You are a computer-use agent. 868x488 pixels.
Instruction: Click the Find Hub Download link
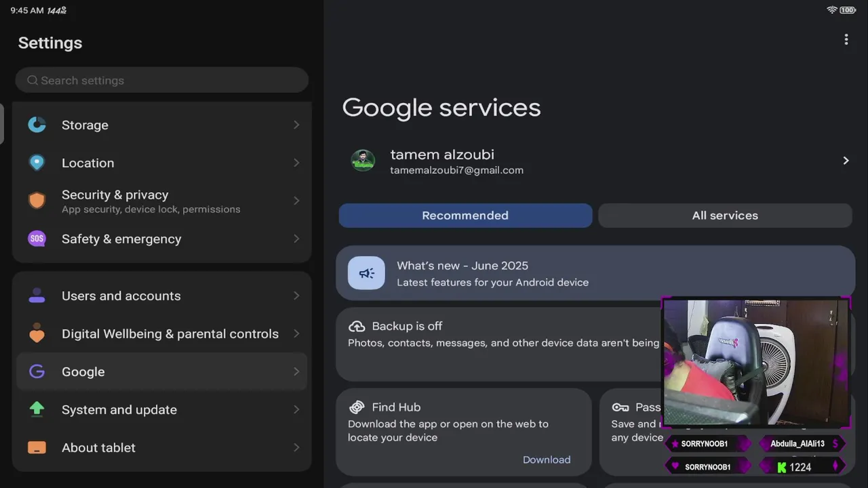pyautogui.click(x=547, y=460)
